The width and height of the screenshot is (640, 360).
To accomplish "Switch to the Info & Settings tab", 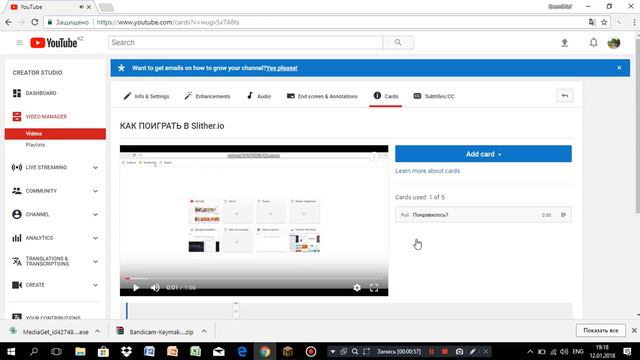I will coord(146,96).
